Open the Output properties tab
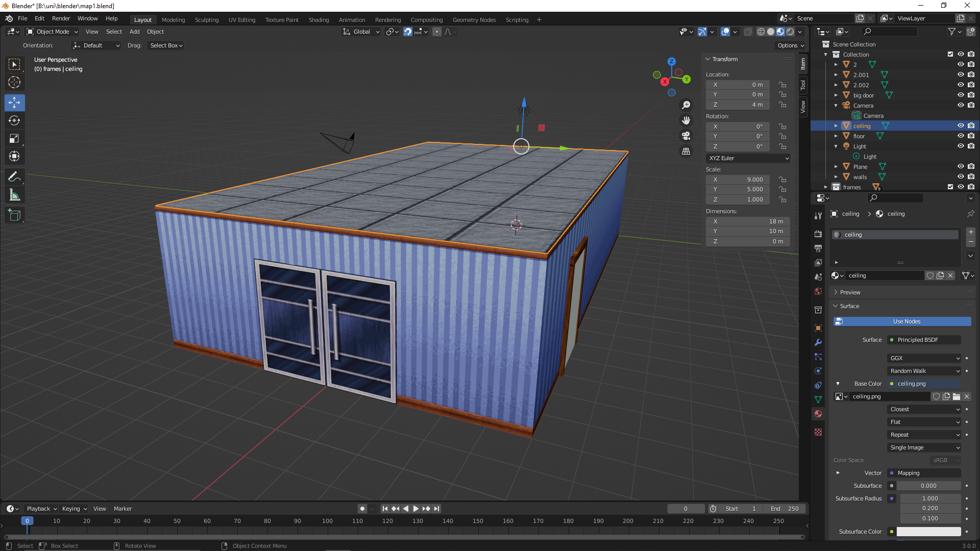This screenshot has height=551, width=980. (x=818, y=248)
